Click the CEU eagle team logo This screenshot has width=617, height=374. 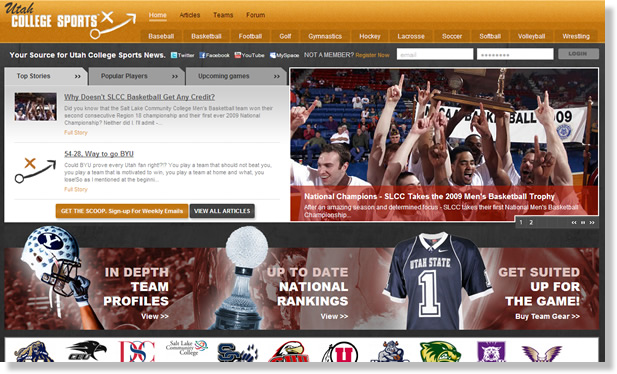tap(87, 350)
